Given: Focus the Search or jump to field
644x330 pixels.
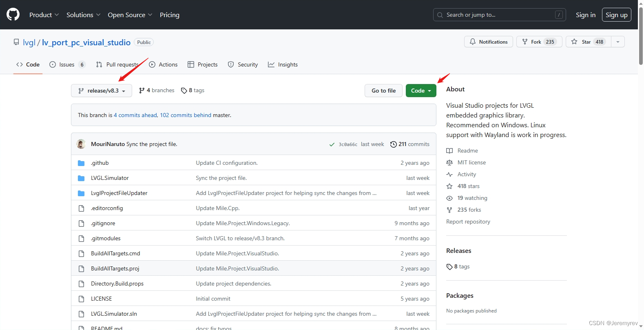Looking at the screenshot, I should [499, 15].
